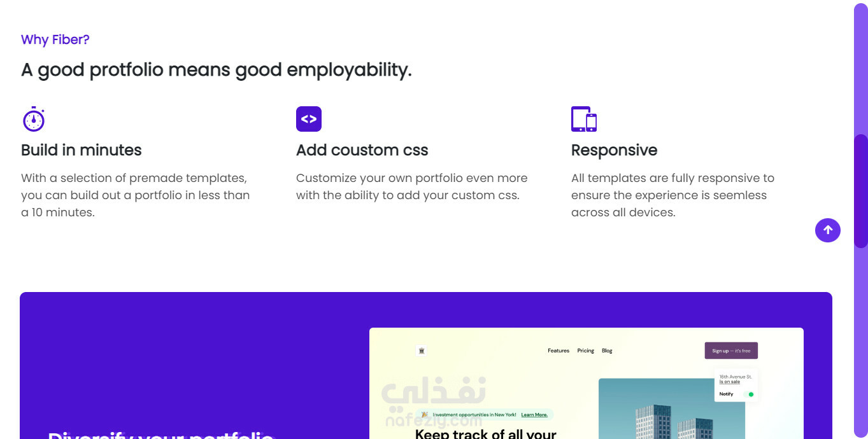
Task: Click the party popper icon in the investment banner
Action: click(x=425, y=415)
